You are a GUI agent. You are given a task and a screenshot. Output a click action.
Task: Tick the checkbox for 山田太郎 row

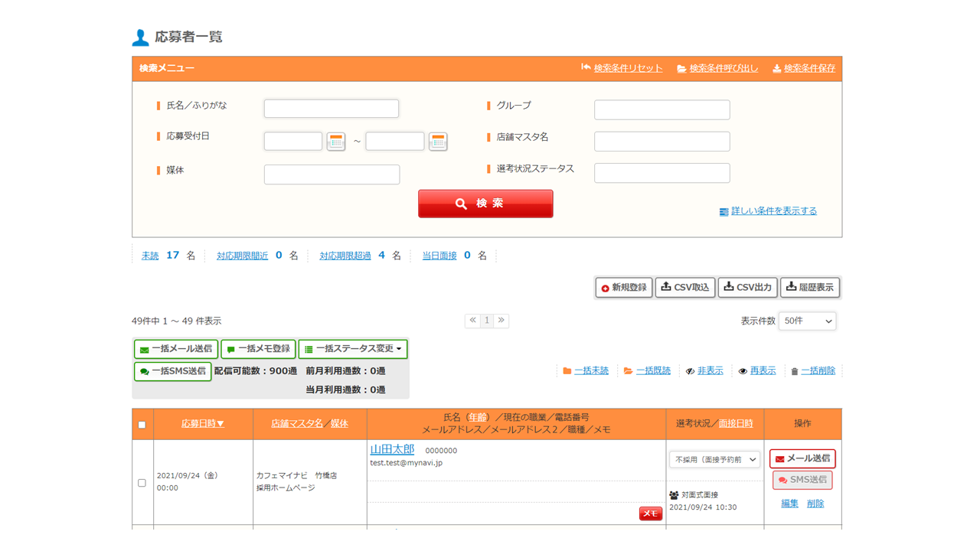pos(142,483)
